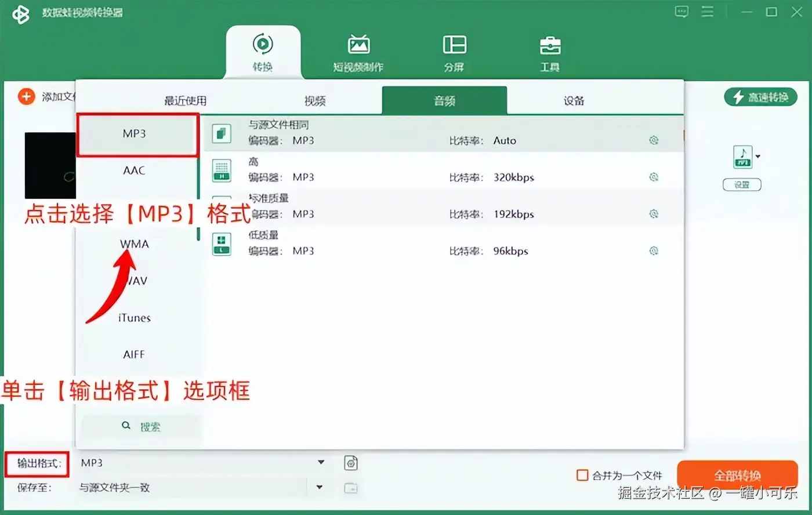Viewport: 812px width, 515px height.
Task: Select the 高 quality 320kbps preset row
Action: pyautogui.click(x=444, y=170)
